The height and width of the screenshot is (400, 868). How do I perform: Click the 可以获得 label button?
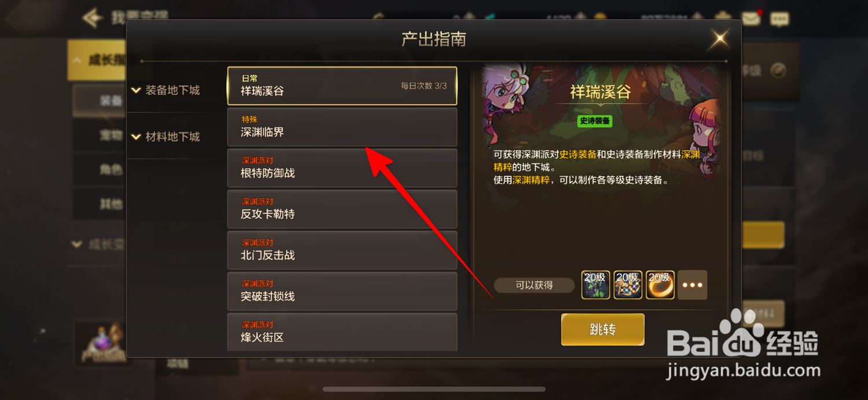pyautogui.click(x=534, y=285)
